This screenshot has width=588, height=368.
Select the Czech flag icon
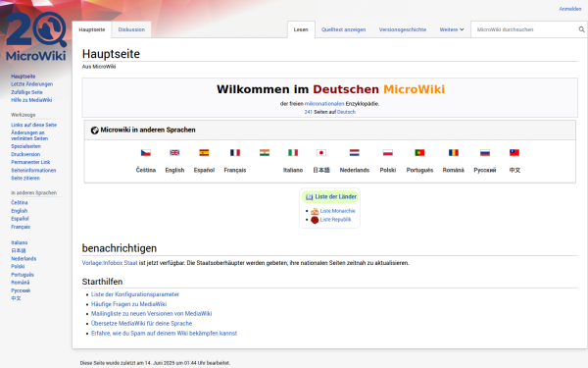pos(145,152)
